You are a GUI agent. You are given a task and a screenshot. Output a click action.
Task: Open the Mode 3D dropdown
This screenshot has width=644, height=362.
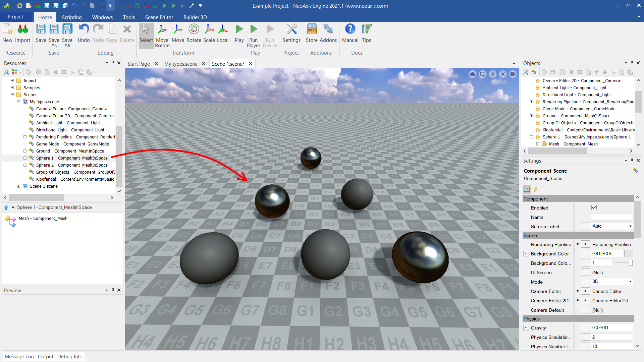(x=611, y=282)
